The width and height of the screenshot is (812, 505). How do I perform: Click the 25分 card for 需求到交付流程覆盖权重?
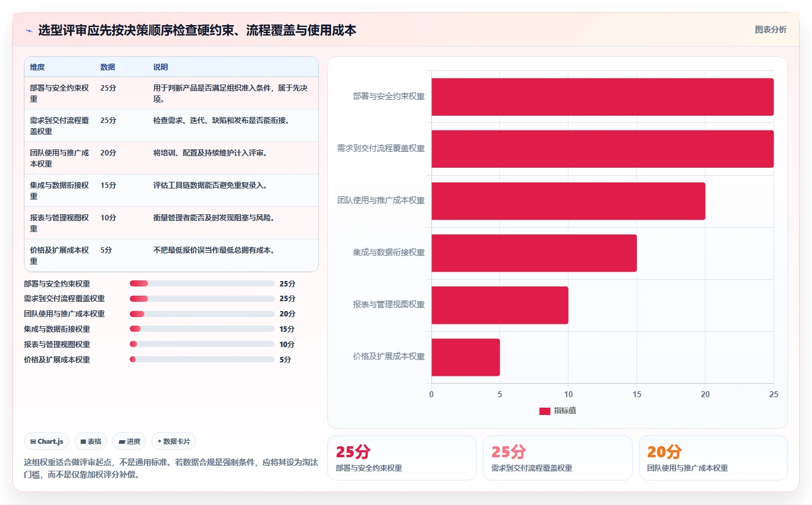tap(557, 458)
